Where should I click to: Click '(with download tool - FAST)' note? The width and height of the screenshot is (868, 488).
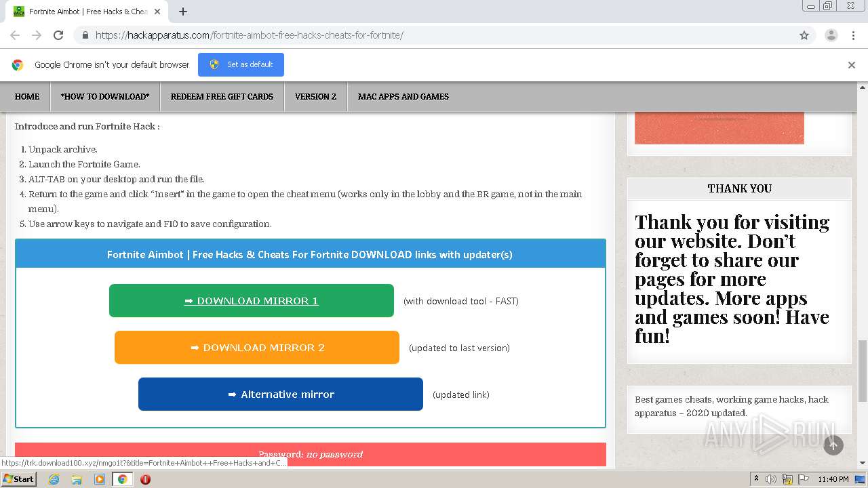[x=461, y=301]
